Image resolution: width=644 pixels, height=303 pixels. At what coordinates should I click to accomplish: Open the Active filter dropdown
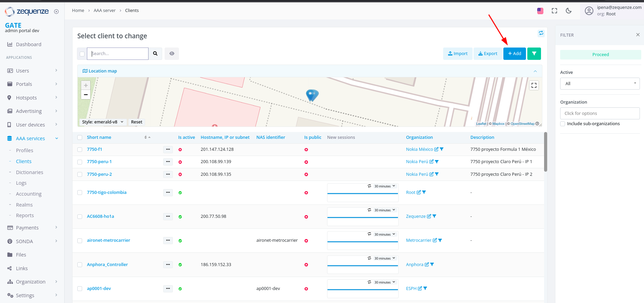coord(600,84)
